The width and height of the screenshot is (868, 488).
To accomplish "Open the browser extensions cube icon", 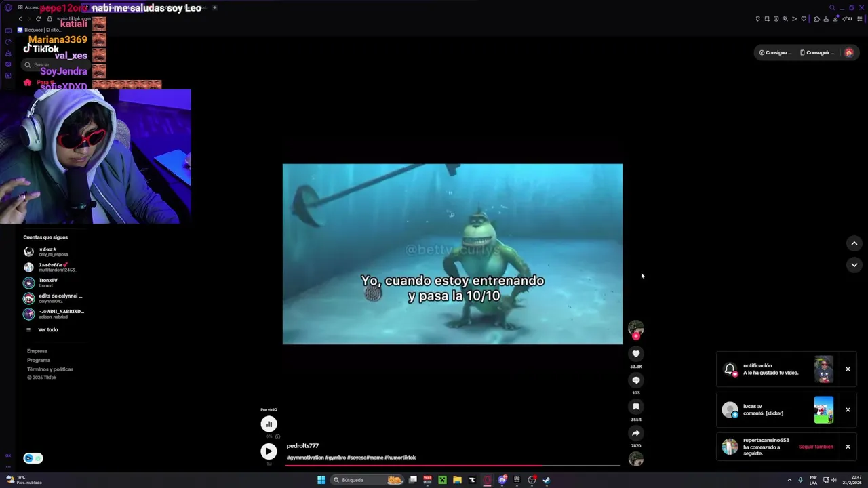I will tap(816, 19).
